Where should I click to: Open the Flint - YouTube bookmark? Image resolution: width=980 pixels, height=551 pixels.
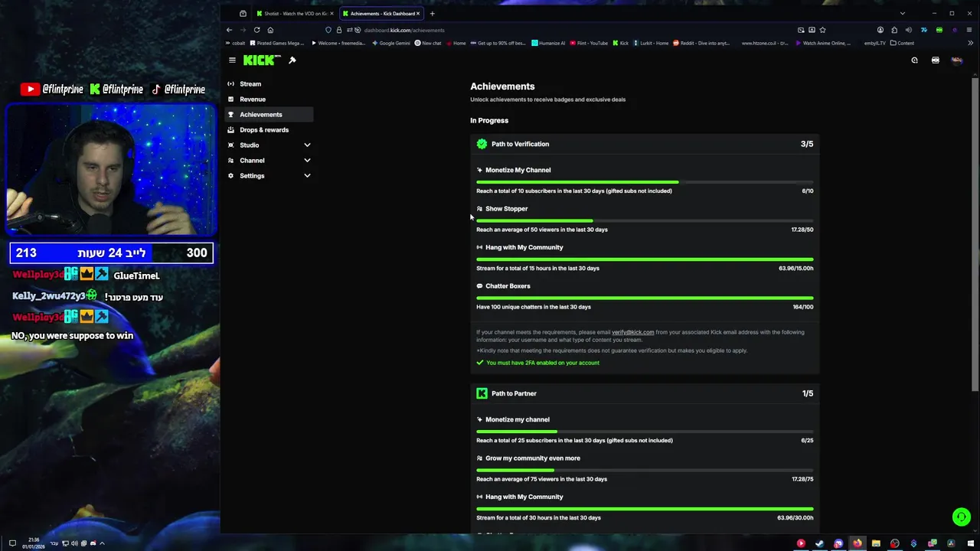click(590, 43)
